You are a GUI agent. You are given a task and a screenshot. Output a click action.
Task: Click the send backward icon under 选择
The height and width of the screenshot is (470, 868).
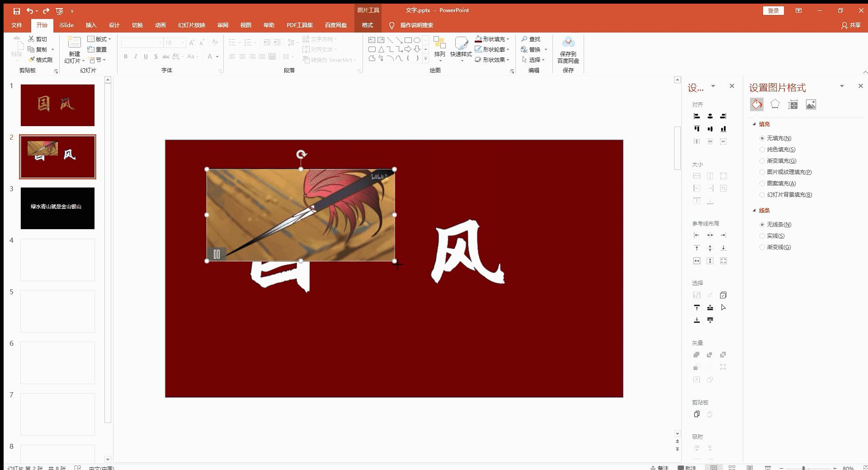tap(710, 320)
